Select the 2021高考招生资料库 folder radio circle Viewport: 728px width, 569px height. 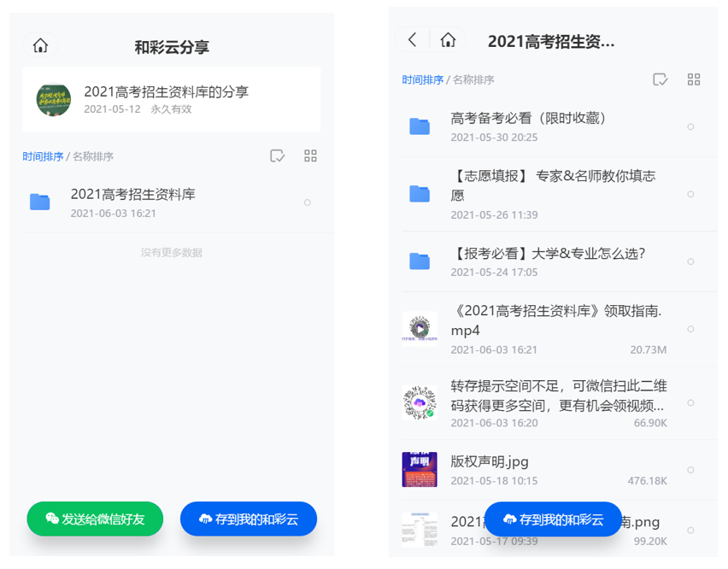pos(308,202)
